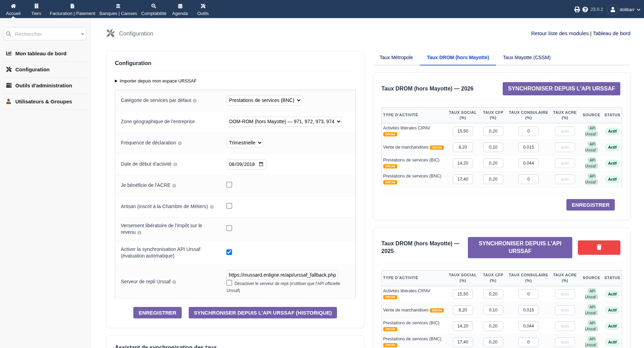This screenshot has width=644, height=348.
Task: Open the Fréquence de déclaration dropdown
Action: [244, 143]
